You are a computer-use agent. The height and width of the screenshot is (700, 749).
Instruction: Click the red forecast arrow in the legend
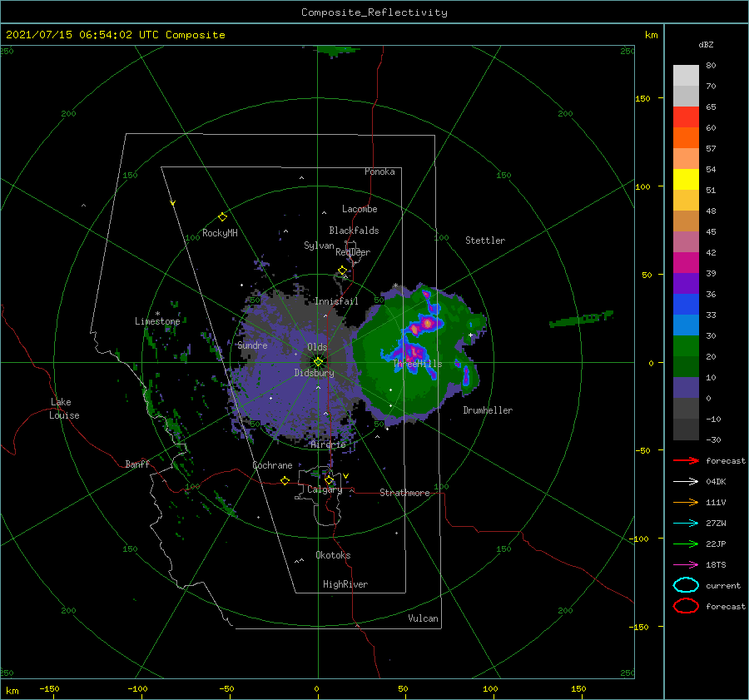[x=686, y=460]
